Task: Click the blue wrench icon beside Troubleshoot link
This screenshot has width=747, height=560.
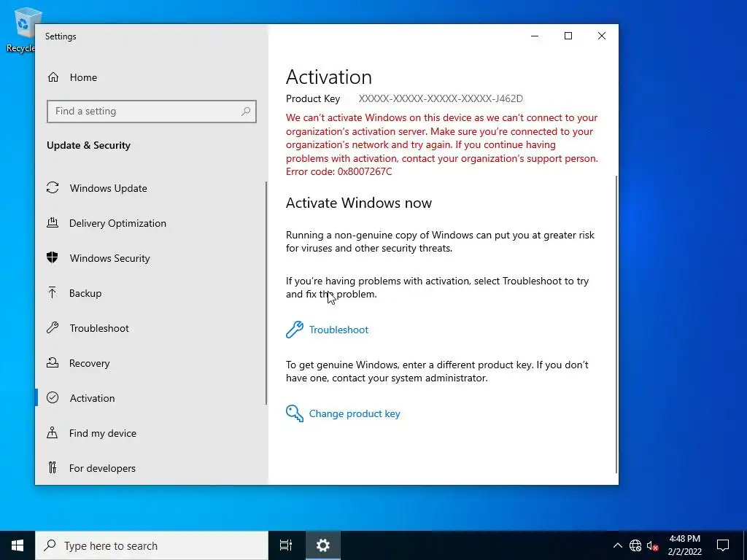Action: coord(295,330)
